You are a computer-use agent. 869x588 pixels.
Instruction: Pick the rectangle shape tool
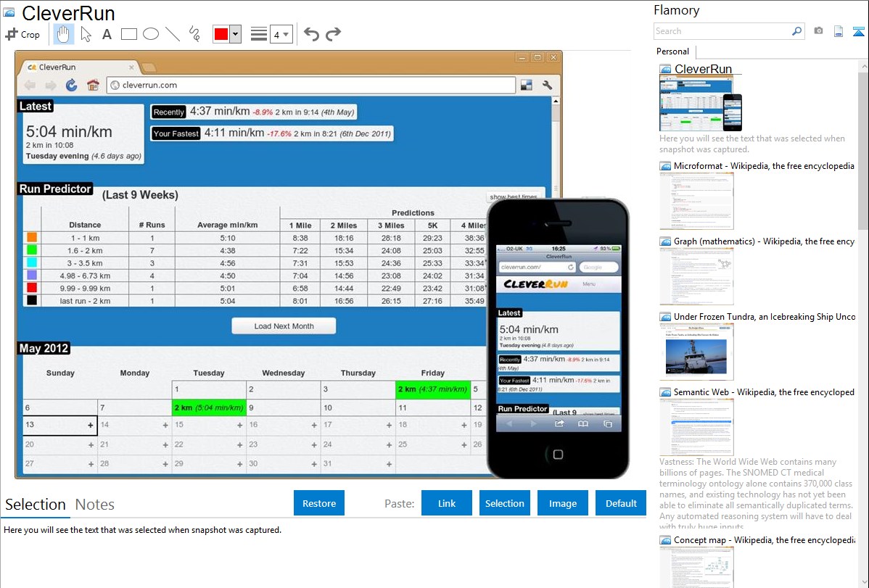[x=129, y=34]
